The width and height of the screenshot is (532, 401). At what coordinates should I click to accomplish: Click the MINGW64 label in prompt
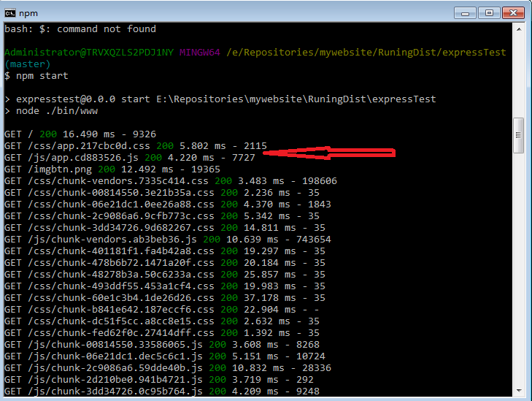(x=199, y=53)
